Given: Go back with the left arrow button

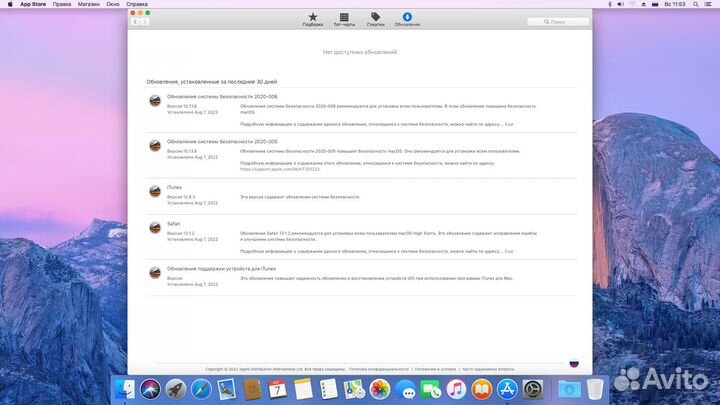Looking at the screenshot, I should click(x=135, y=22).
